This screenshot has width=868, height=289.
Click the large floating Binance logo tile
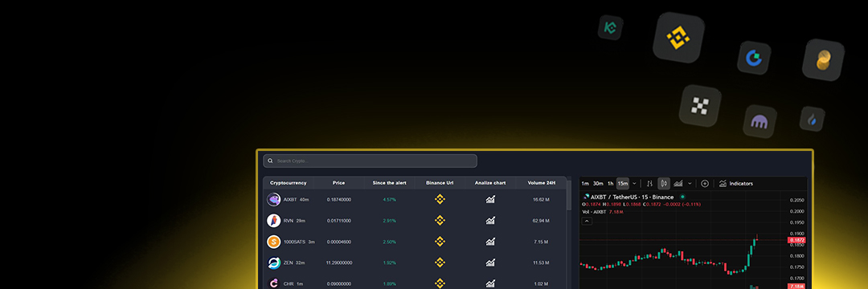point(678,38)
